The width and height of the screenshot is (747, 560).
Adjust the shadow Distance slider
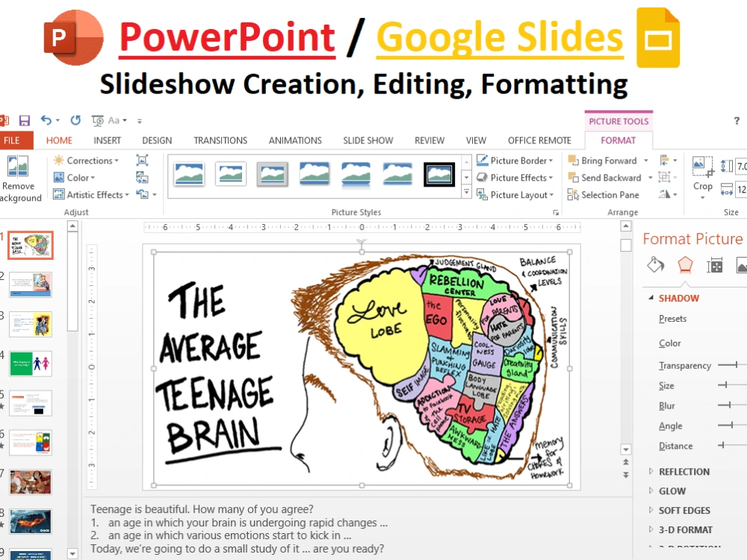click(x=722, y=445)
